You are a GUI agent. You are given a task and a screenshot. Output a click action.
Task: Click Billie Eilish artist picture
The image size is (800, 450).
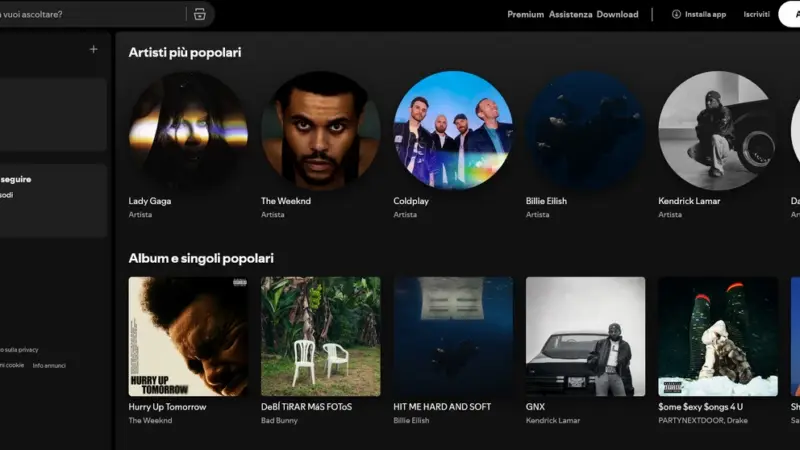(585, 130)
